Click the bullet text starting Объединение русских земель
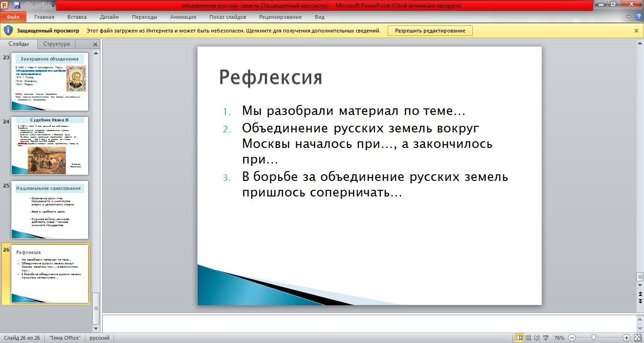Image resolution: width=644 pixels, height=343 pixels. 367,144
